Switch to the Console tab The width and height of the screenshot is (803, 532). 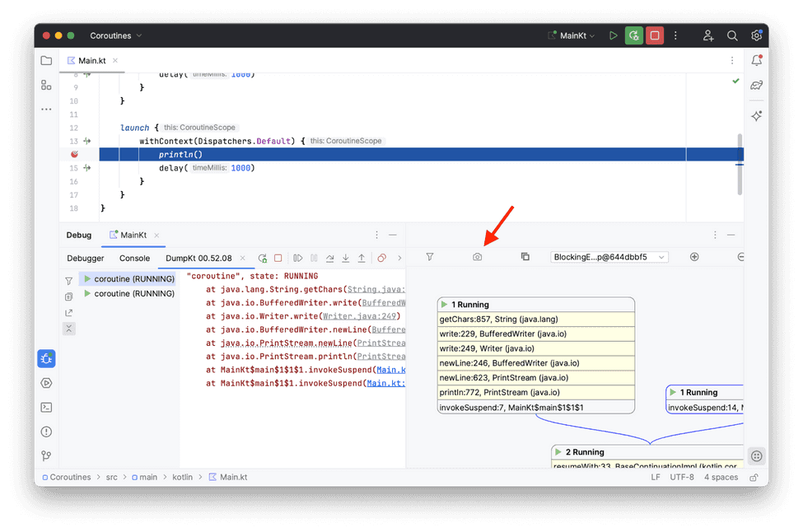tap(134, 258)
